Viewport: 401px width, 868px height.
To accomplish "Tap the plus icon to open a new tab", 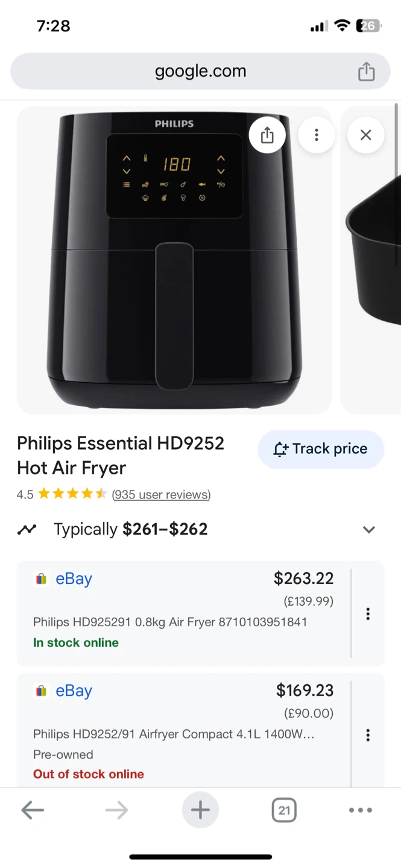I will 200,810.
